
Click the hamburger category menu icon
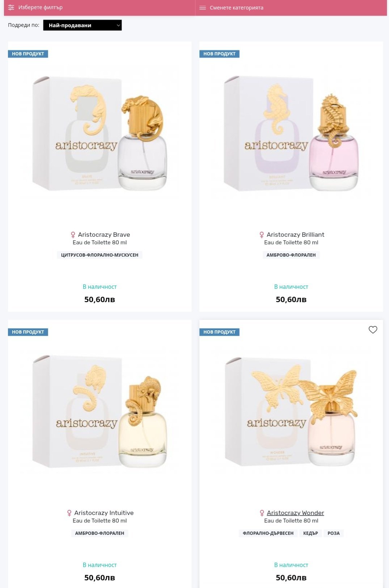203,8
